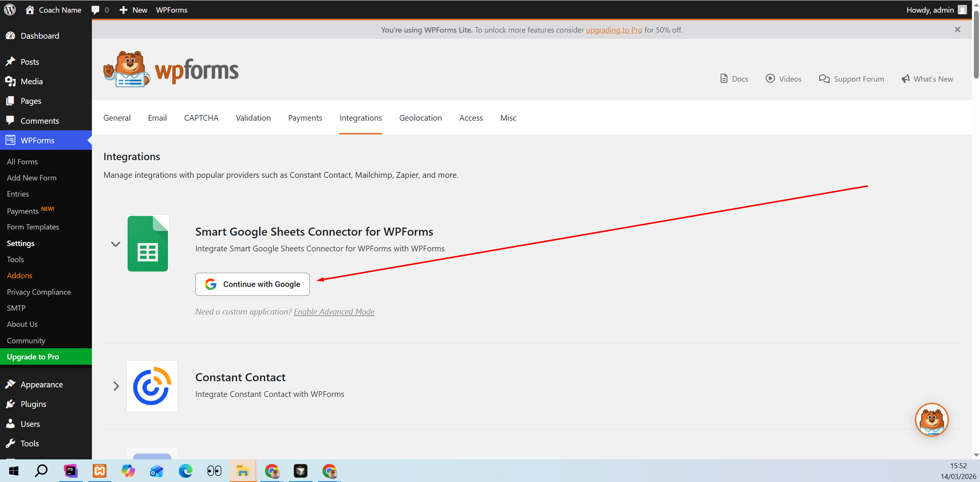Open the Users sidebar item
Screen dimensions: 980x482
pyautogui.click(x=46, y=424)
